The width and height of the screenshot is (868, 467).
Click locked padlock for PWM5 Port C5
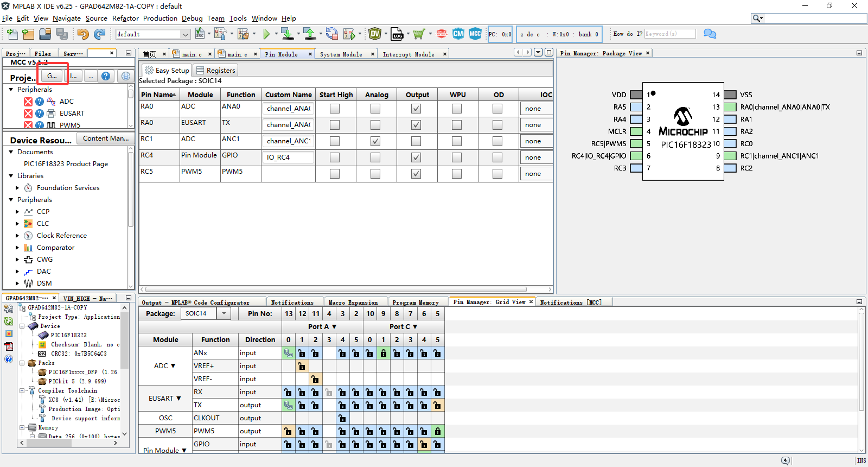click(438, 431)
